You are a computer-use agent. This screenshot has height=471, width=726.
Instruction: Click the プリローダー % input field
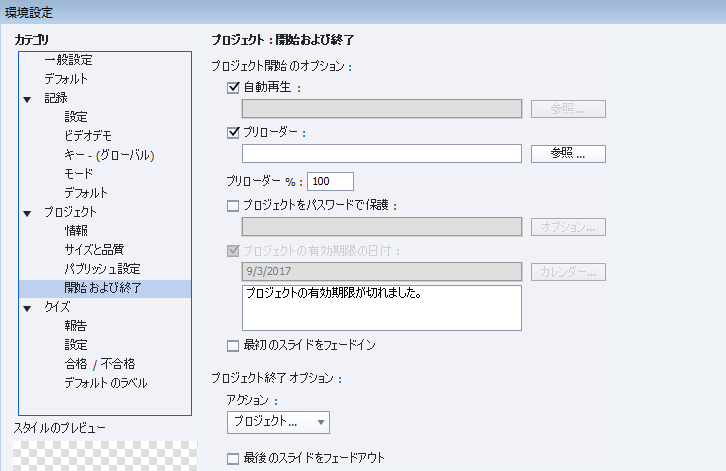(331, 181)
